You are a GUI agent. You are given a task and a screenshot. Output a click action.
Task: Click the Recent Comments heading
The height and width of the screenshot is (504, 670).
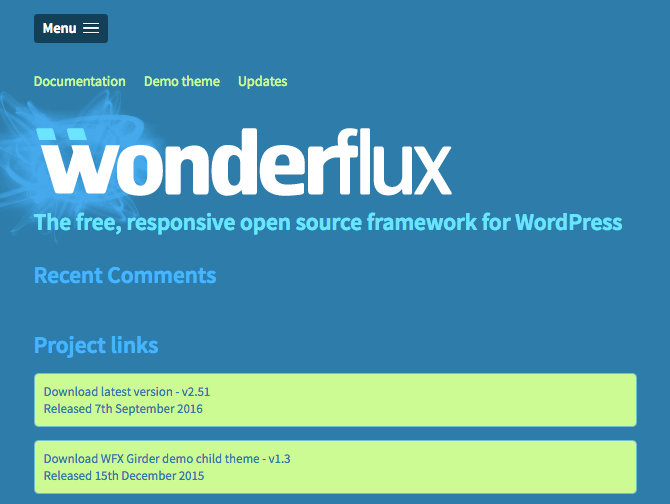point(125,275)
